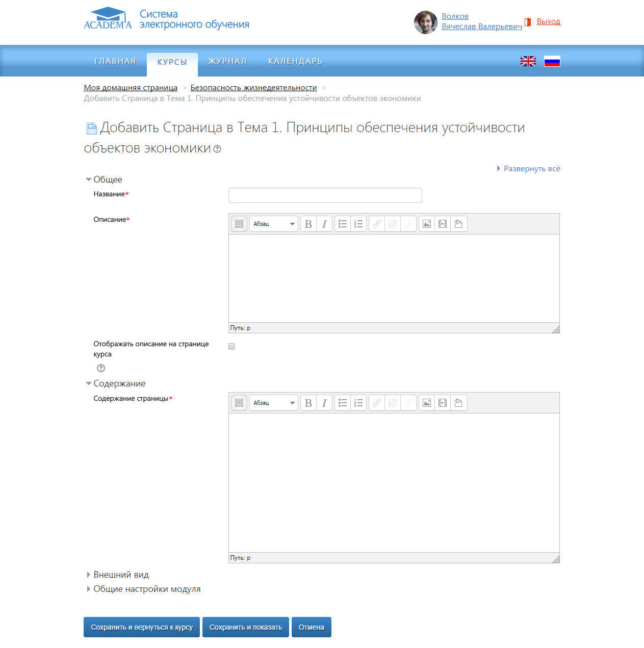Image resolution: width=644 pixels, height=648 pixels.
Task: Open Волков Вячеслав Валерьевич profile link
Action: 482,21
